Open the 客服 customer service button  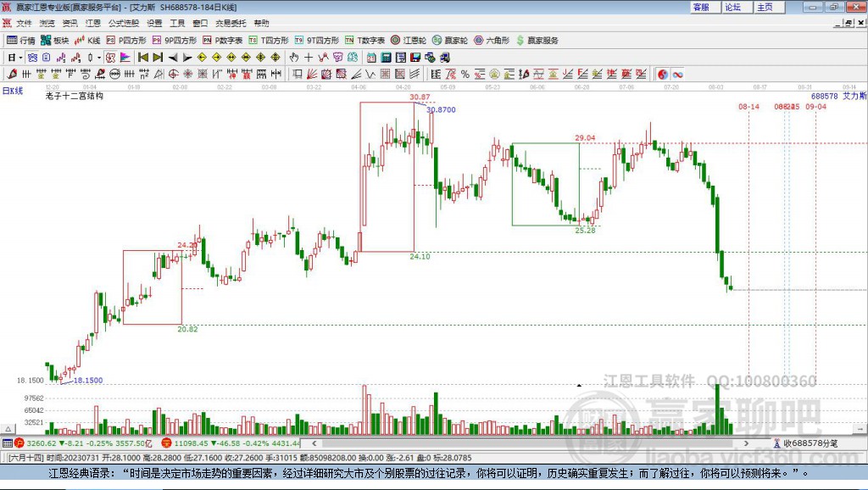click(706, 7)
